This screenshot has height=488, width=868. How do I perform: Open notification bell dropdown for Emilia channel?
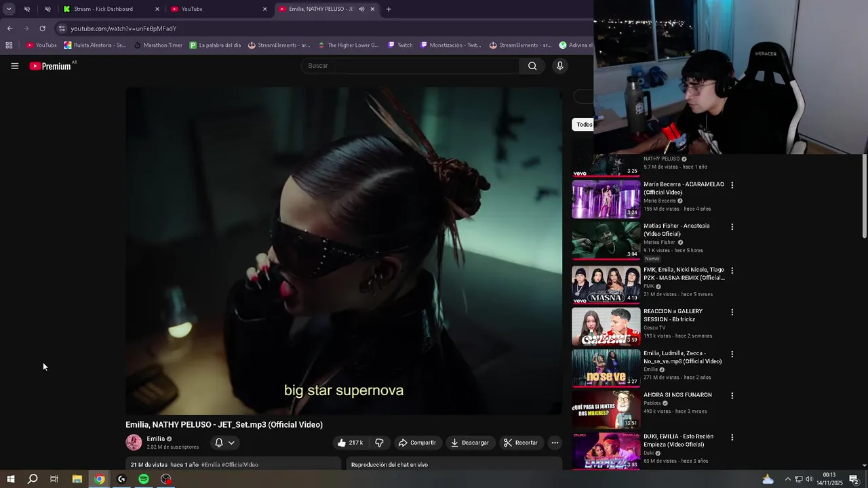click(x=224, y=443)
